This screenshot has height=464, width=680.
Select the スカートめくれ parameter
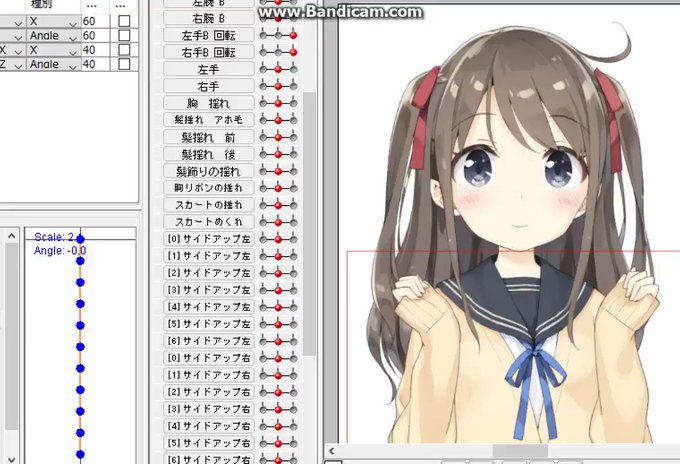point(209,222)
